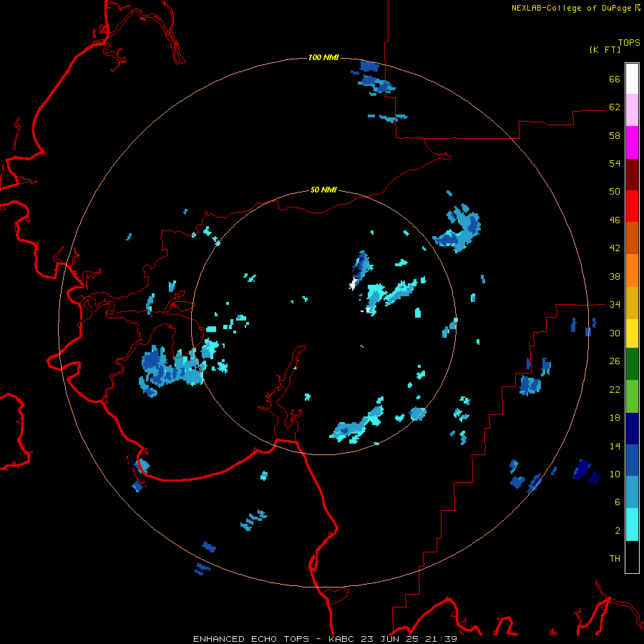Click the white swatch at top of TOPS scale

point(632,79)
